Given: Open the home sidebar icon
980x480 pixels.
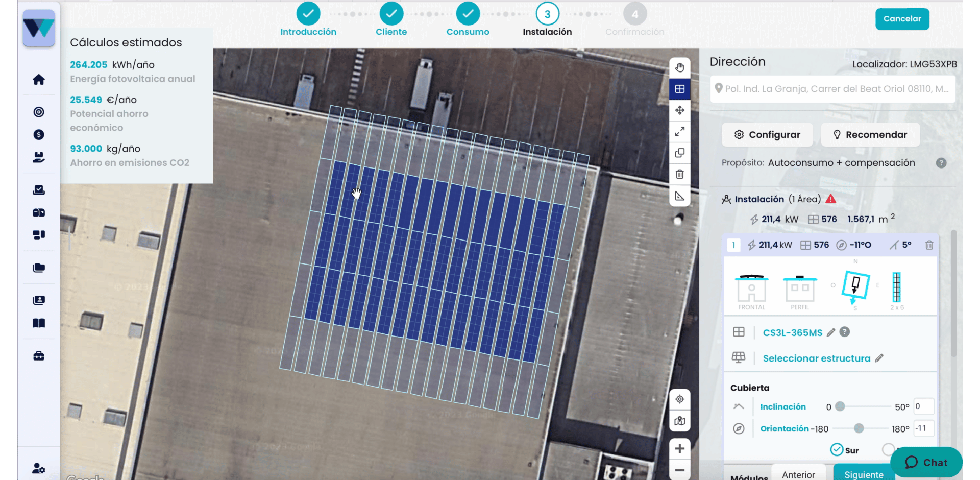Looking at the screenshot, I should click(39, 80).
